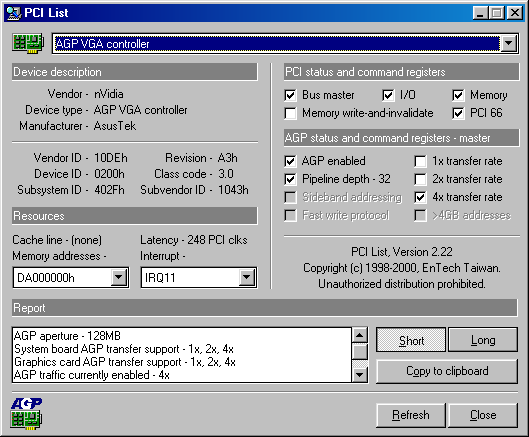The width and height of the screenshot is (529, 437).
Task: Check the 1x transfer rate box
Action: (x=420, y=161)
